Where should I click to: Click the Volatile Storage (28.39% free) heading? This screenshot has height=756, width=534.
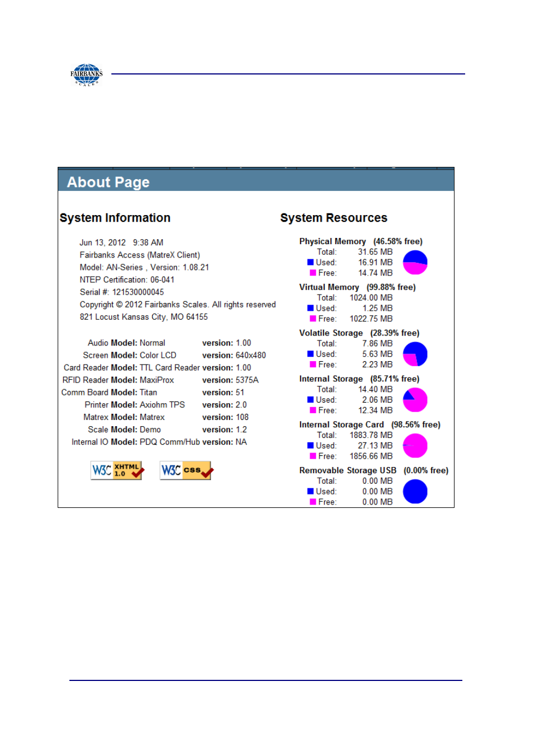pos(359,333)
